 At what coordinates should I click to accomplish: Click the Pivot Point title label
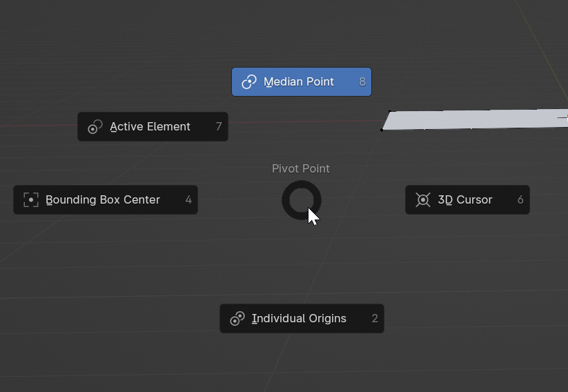tap(301, 168)
